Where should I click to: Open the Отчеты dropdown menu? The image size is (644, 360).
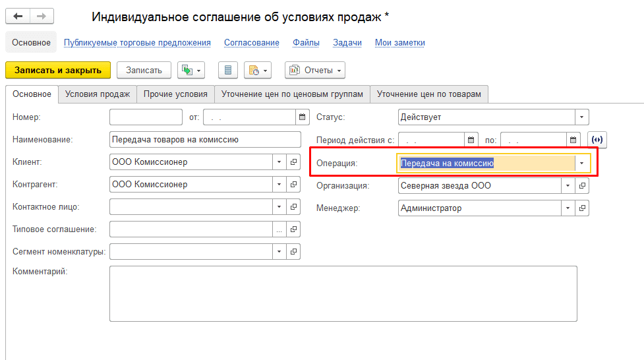pos(315,70)
